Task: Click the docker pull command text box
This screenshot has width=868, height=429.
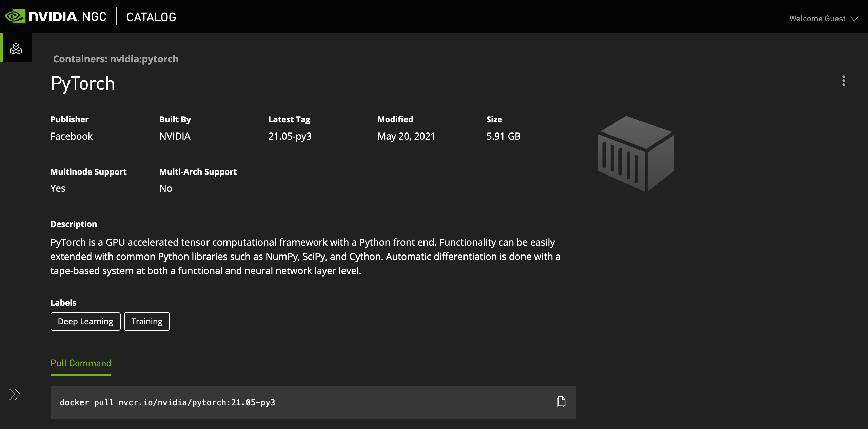Action: click(x=313, y=402)
